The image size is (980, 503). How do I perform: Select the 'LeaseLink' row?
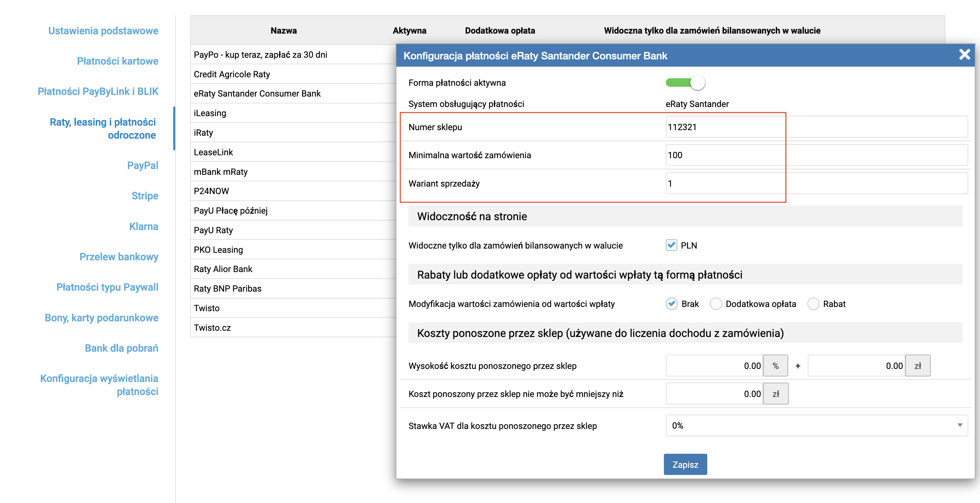click(x=293, y=152)
